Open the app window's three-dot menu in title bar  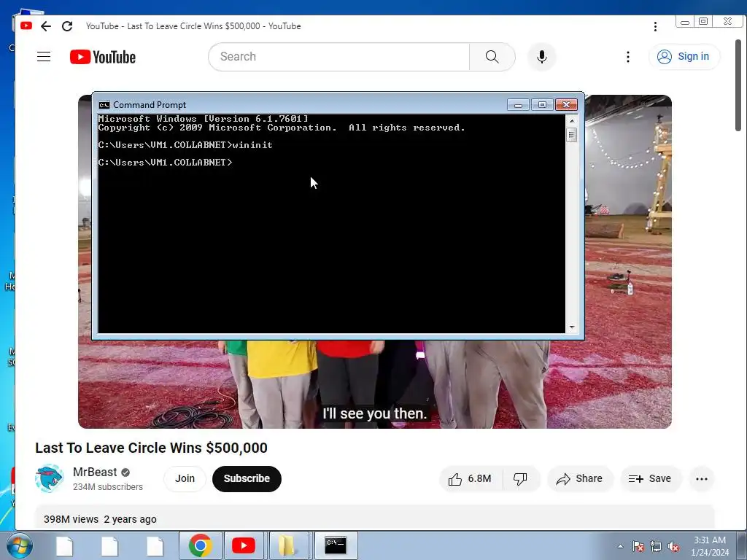655,27
